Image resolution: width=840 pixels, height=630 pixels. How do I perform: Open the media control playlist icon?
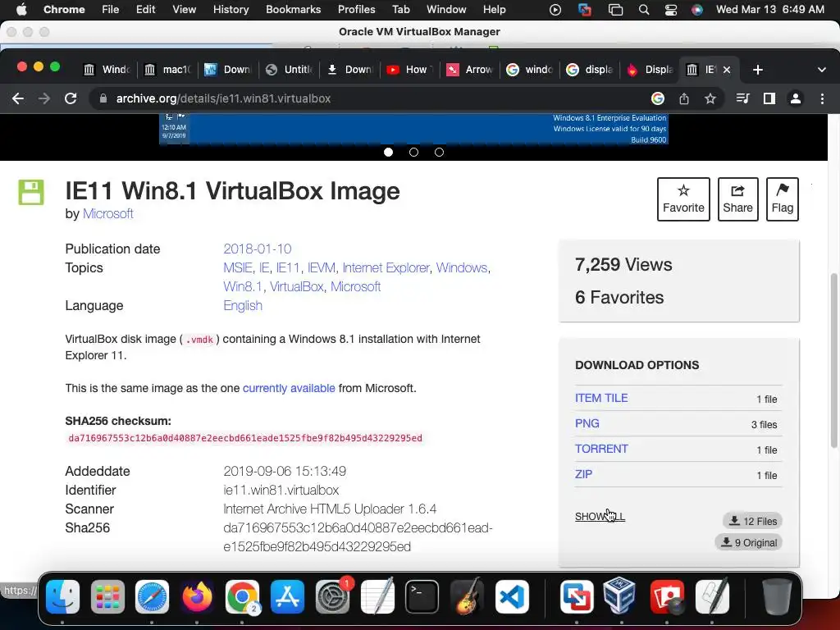(742, 98)
